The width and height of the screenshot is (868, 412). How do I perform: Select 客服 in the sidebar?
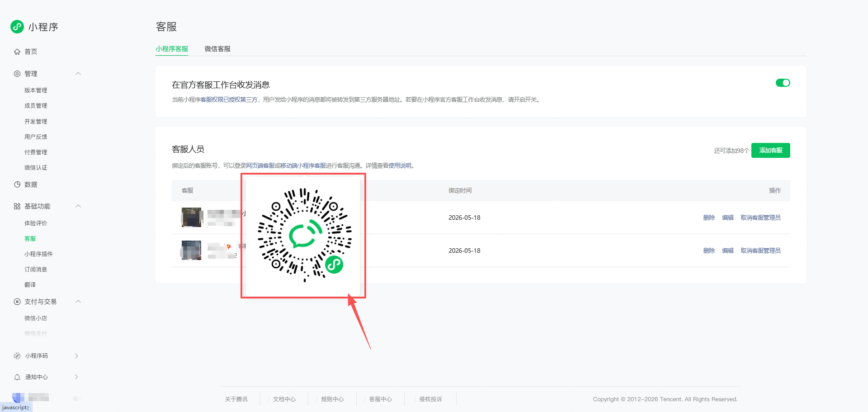[x=30, y=239]
